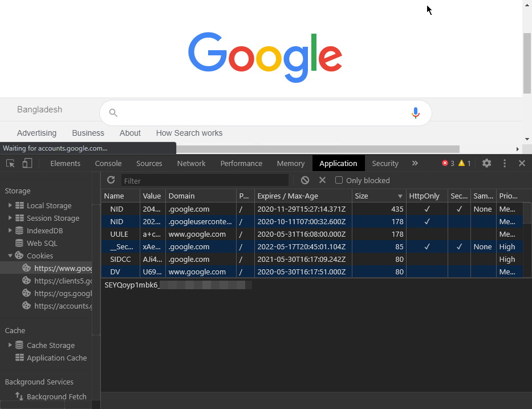The image size is (532, 409).
Task: Select NID cookie for .googleuserconte... domain
Action: (312, 222)
